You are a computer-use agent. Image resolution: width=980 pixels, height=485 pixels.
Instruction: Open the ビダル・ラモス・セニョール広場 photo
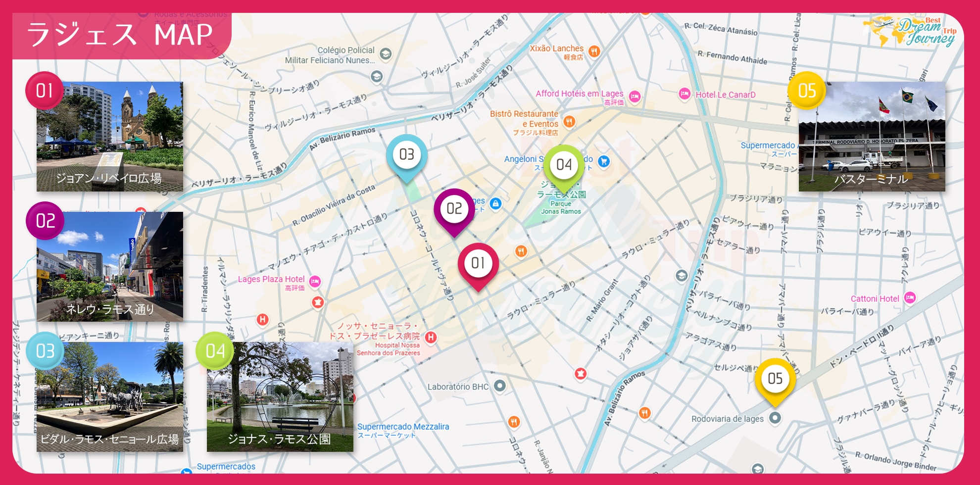110,397
